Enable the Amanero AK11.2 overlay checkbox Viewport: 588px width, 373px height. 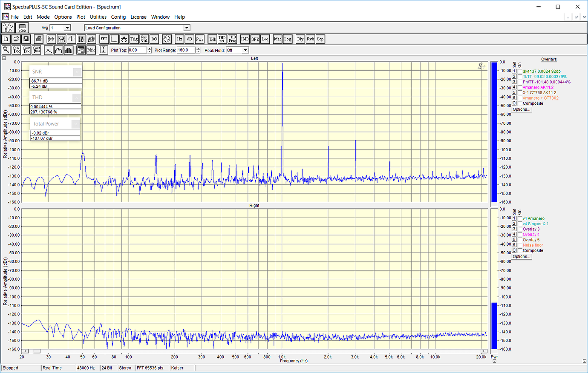(x=520, y=87)
